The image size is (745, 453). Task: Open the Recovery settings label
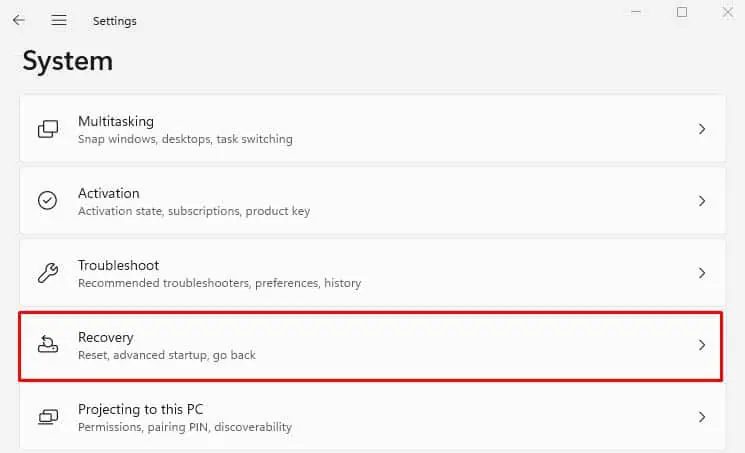(x=106, y=337)
